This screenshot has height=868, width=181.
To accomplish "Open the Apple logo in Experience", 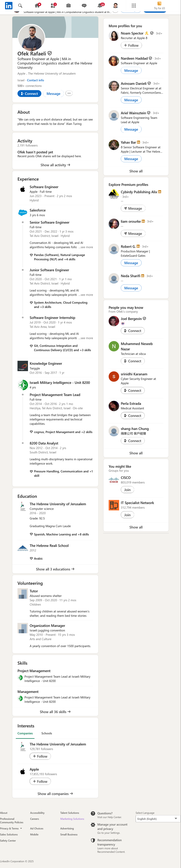I will point(23,189).
